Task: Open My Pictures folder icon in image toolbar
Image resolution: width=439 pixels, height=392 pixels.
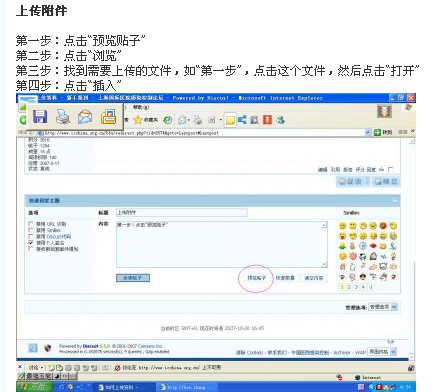Action: [108, 117]
